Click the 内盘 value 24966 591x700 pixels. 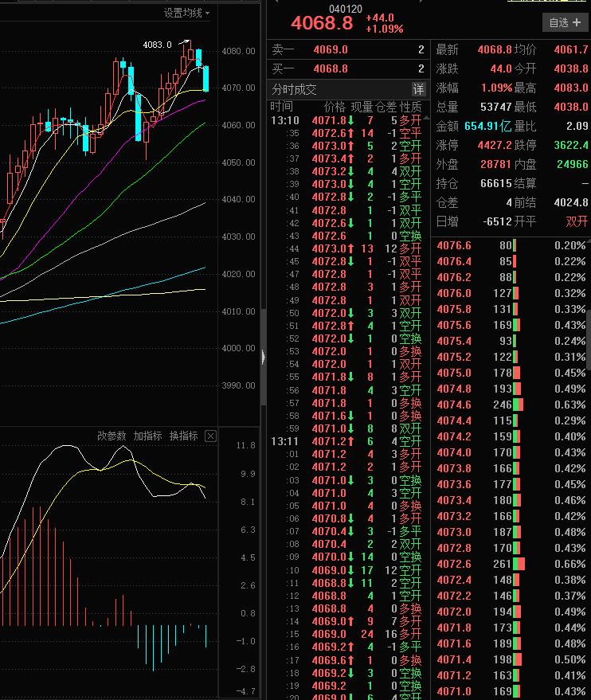pos(572,164)
